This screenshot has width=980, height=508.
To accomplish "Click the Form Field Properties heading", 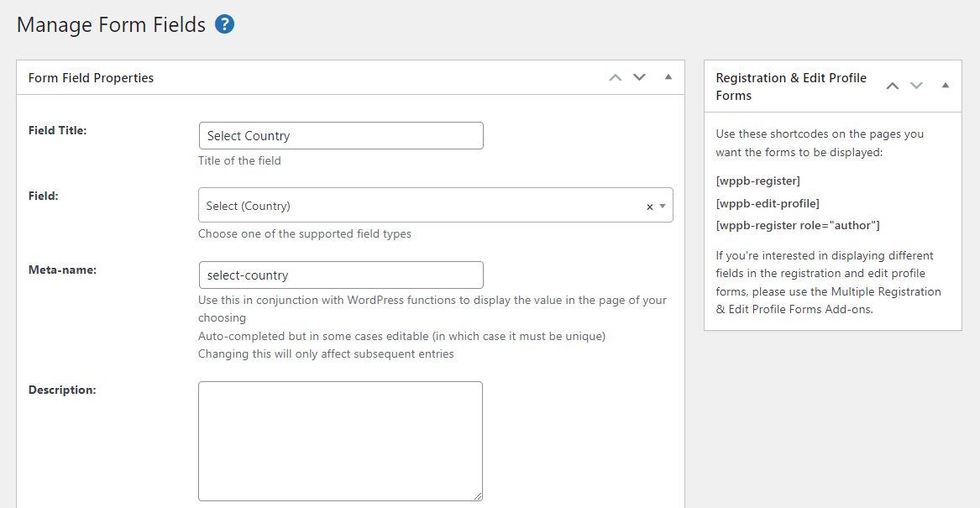I will [91, 78].
